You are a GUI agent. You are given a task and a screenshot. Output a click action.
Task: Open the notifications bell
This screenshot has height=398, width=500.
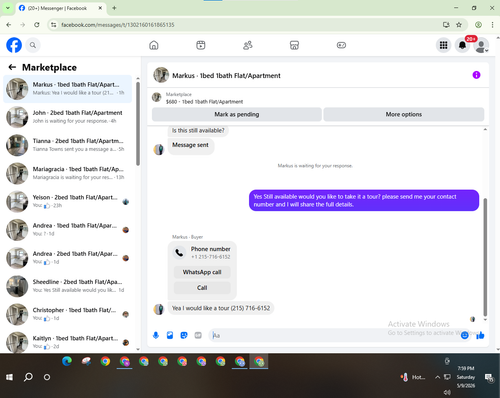[x=462, y=45]
